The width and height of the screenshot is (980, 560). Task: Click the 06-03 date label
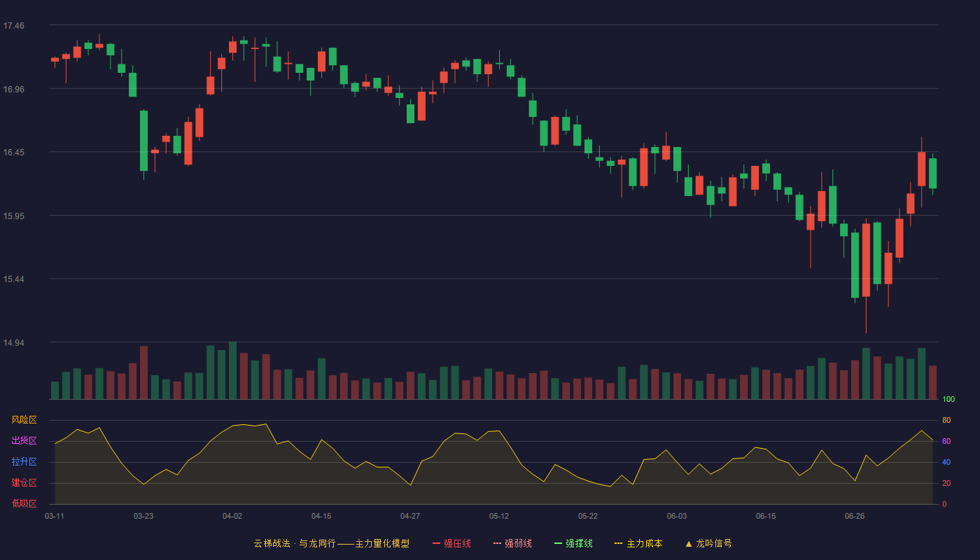coord(677,516)
